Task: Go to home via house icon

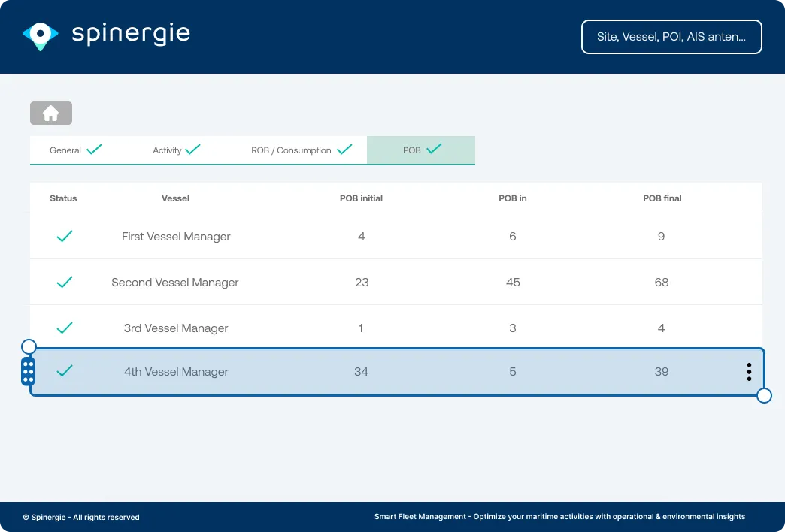Action: pos(51,113)
